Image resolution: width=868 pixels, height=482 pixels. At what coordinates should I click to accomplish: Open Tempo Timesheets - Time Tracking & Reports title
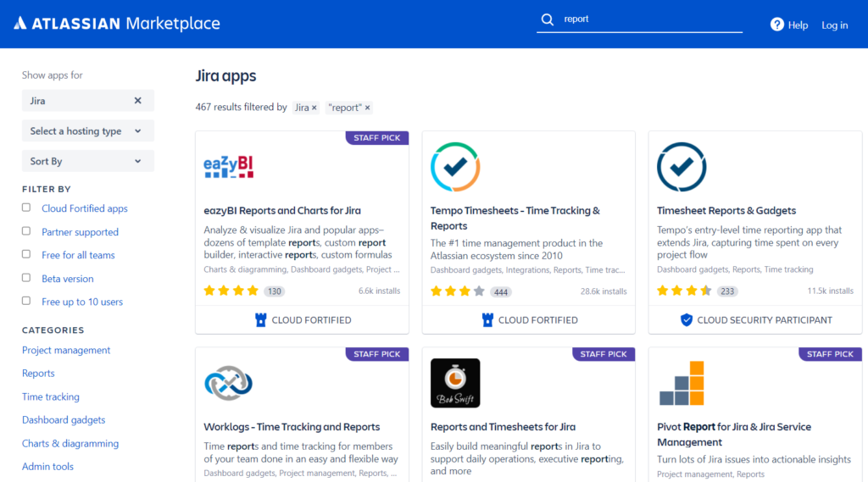[x=515, y=218]
